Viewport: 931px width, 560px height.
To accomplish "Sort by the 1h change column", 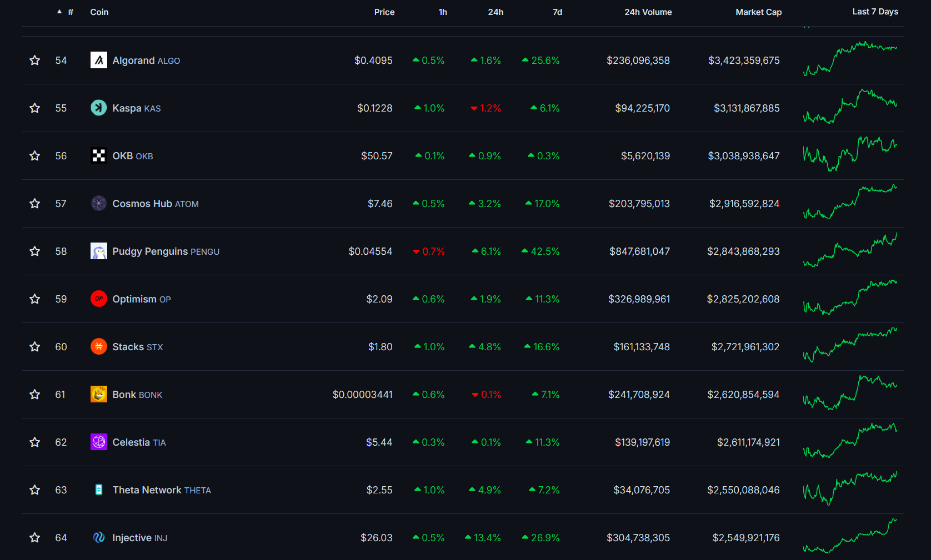I will 443,12.
